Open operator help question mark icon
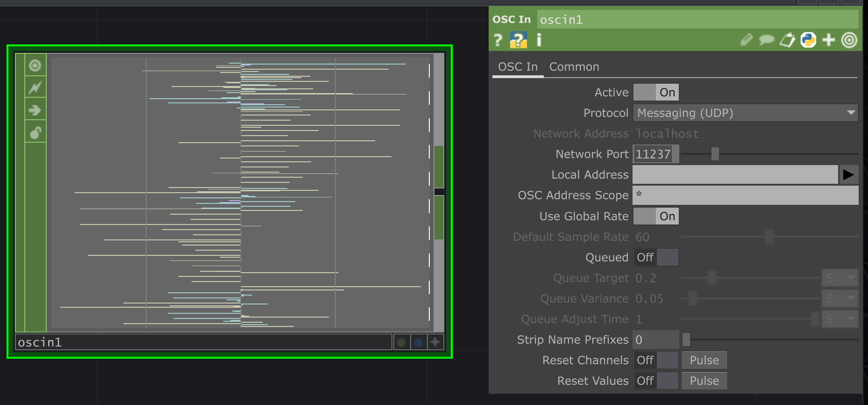The image size is (868, 405). point(498,40)
